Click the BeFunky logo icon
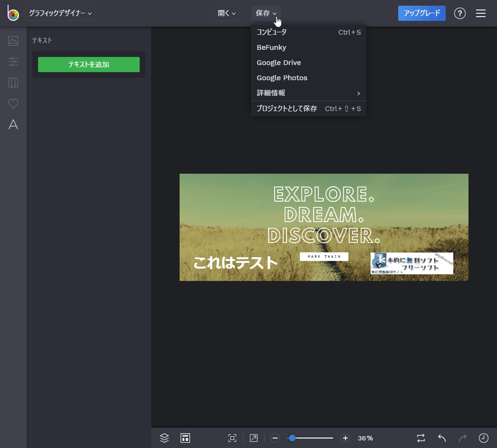The image size is (497, 448). 13,13
